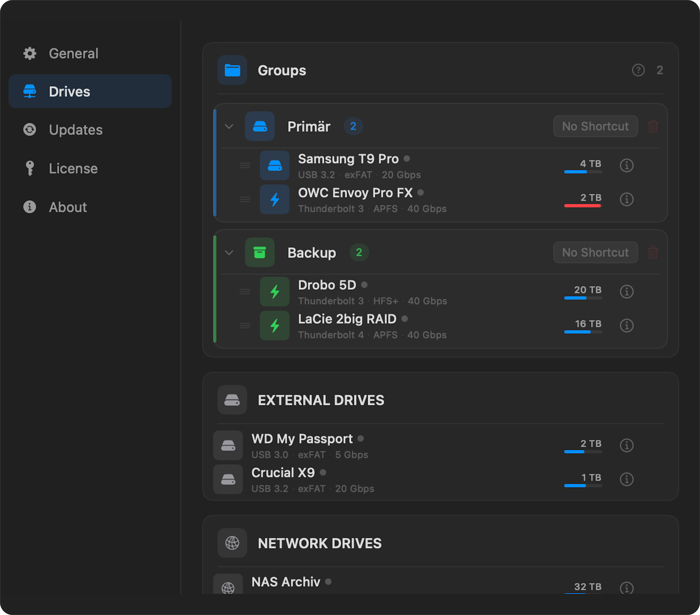Open info for the Drobo 5D drive
The height and width of the screenshot is (615, 700).
pos(627,291)
